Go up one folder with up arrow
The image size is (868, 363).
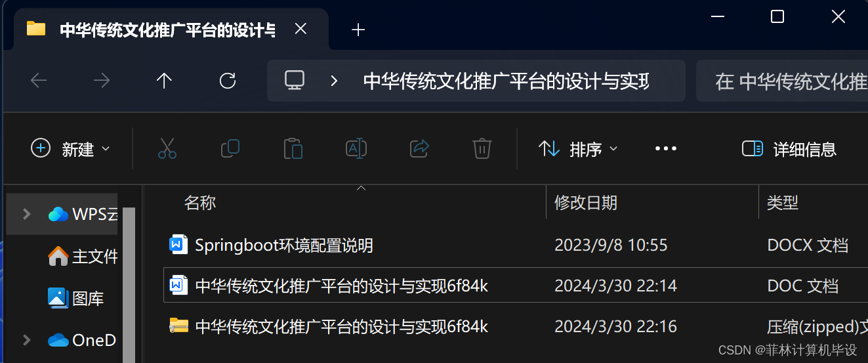pos(164,81)
